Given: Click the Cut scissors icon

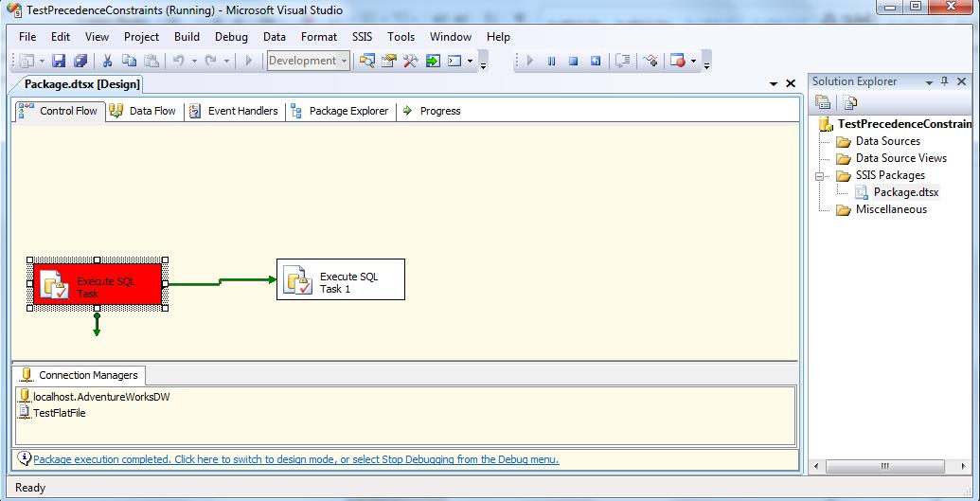Looking at the screenshot, I should pyautogui.click(x=107, y=61).
